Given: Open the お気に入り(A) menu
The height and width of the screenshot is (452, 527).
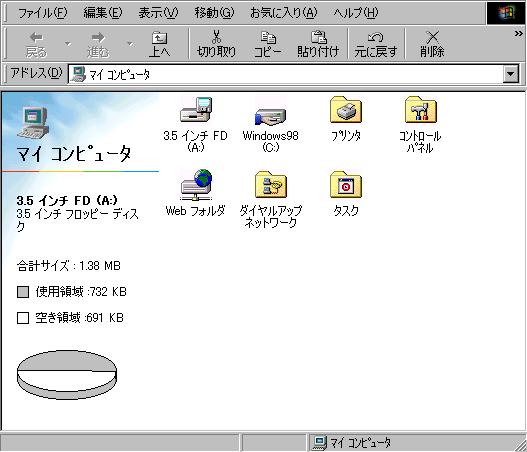Looking at the screenshot, I should pos(283,13).
